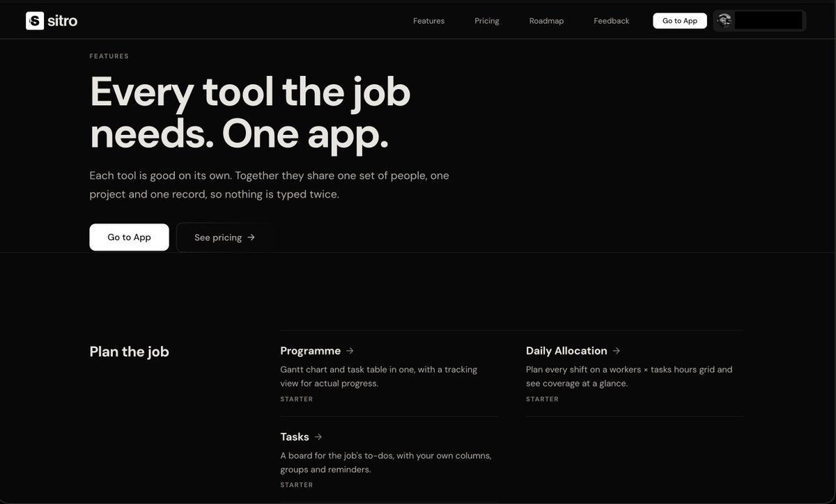Open the user avatar account menu

pyautogui.click(x=759, y=21)
